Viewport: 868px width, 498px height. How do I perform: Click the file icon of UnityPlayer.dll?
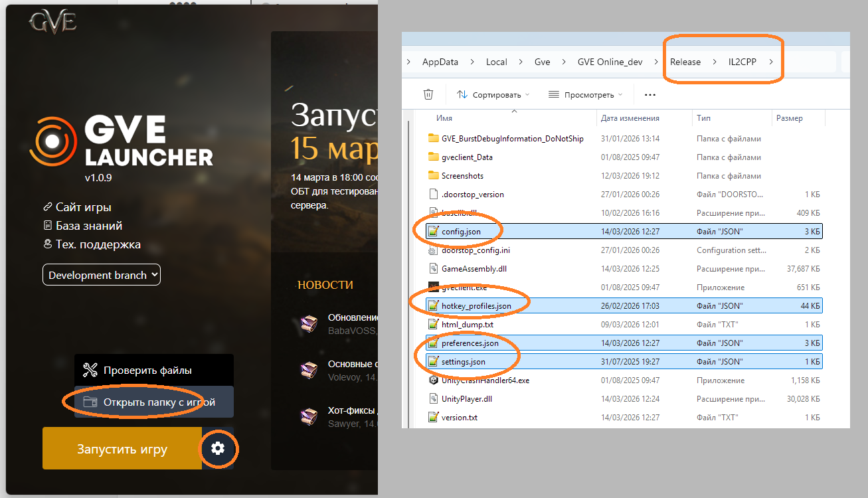(434, 399)
